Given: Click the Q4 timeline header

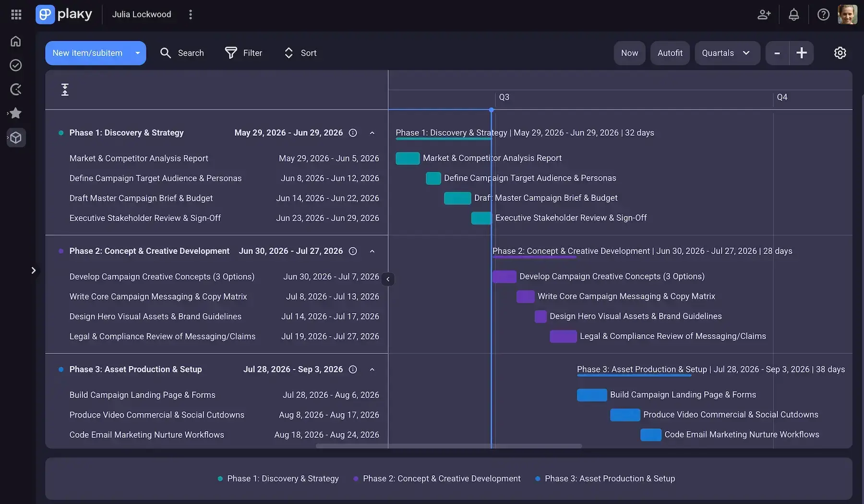Looking at the screenshot, I should tap(782, 97).
